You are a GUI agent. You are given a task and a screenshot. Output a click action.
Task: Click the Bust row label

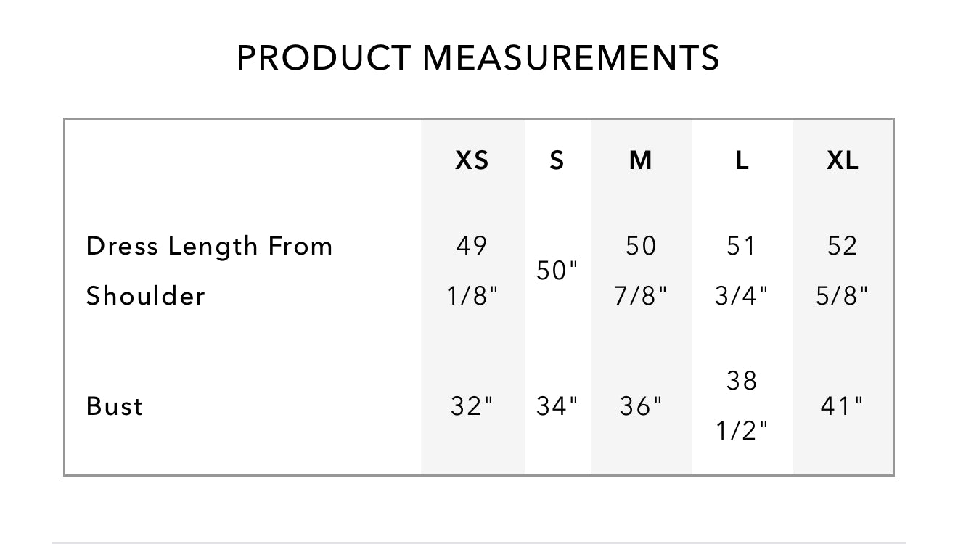(x=115, y=405)
